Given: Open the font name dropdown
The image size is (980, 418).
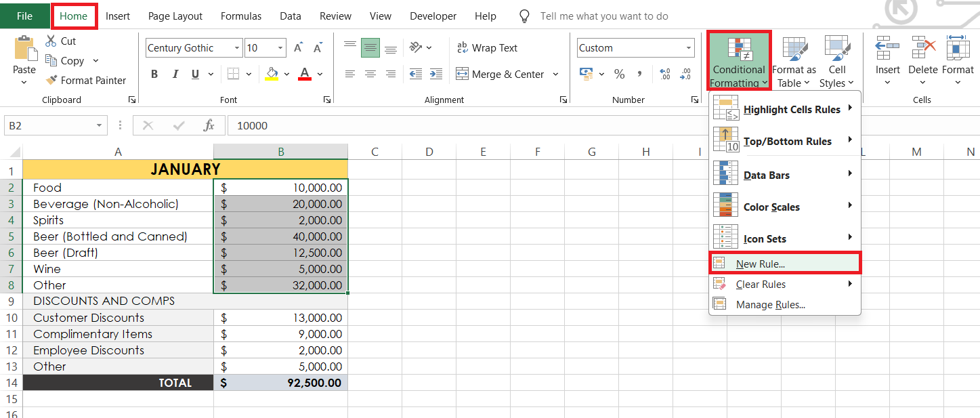Looking at the screenshot, I should click(237, 48).
